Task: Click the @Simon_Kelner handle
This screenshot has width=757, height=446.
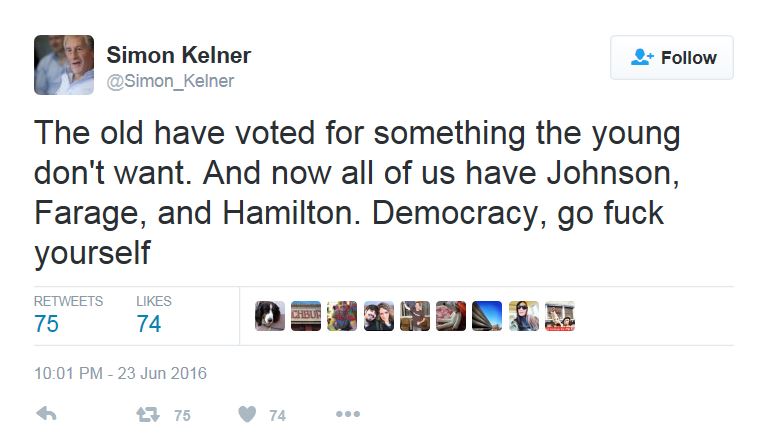Action: click(x=170, y=81)
